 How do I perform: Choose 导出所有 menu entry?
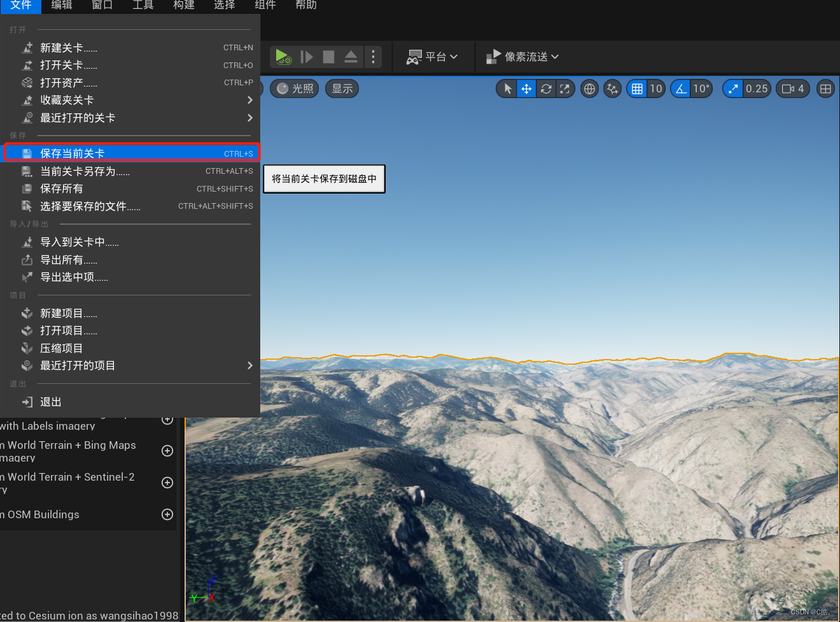[x=130, y=260]
